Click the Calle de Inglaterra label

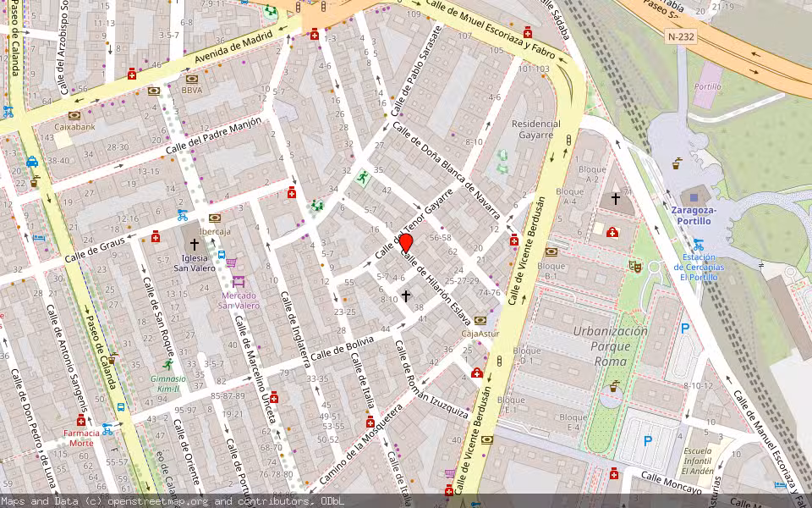(297, 329)
